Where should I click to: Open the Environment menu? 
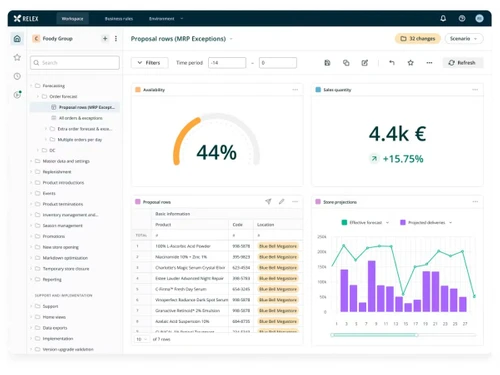[x=166, y=19]
